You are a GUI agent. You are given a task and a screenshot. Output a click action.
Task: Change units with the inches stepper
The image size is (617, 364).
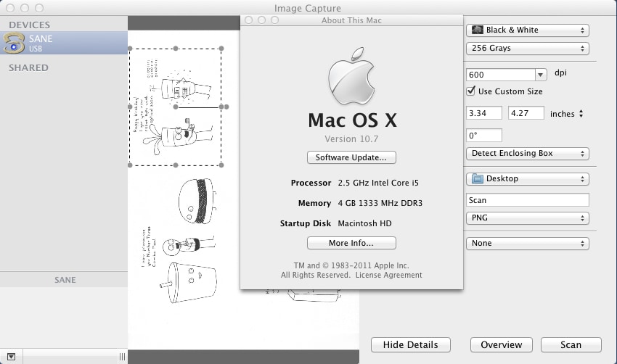581,114
